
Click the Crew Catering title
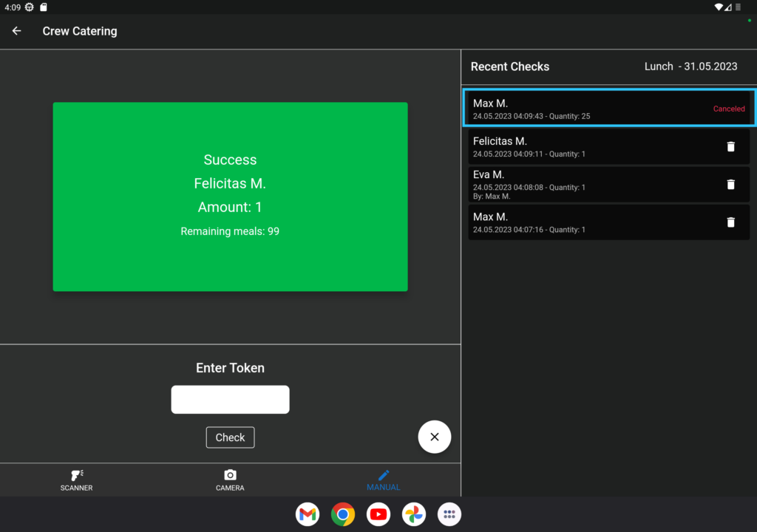(80, 31)
